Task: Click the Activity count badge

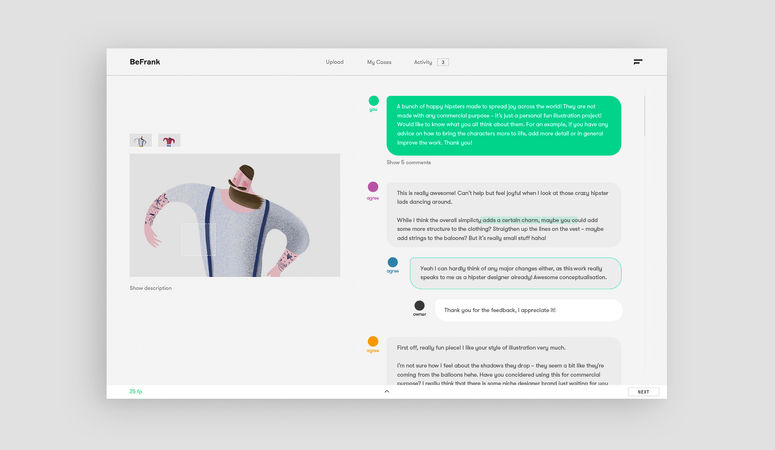Action: click(x=443, y=62)
